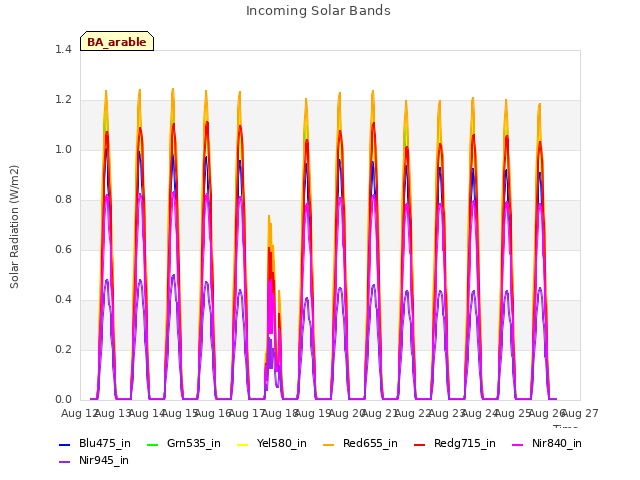The width and height of the screenshot is (640, 480).
Task: Click the Aug 18 x-axis label
Action: pyautogui.click(x=280, y=413)
